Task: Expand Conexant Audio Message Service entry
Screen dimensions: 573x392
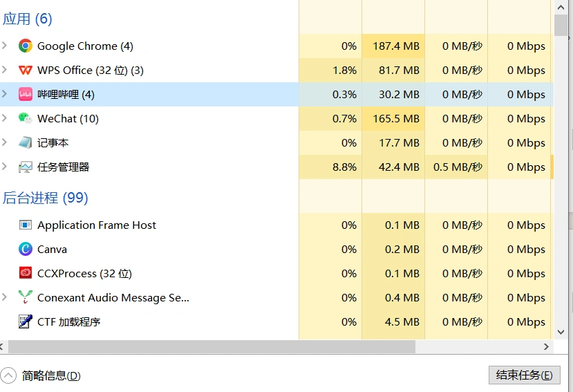Action: point(5,298)
